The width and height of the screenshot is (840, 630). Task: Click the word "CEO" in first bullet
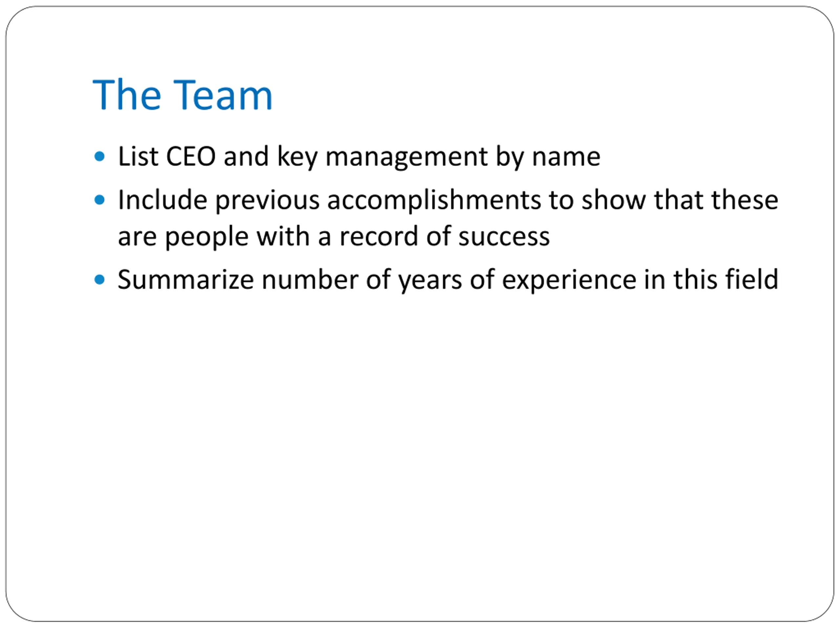(191, 157)
